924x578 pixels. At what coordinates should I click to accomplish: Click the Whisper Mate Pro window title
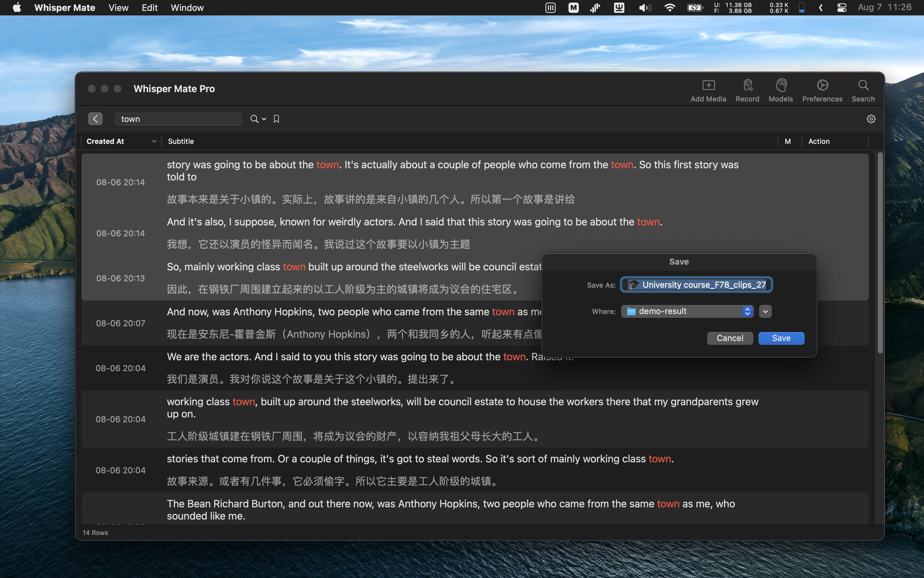tap(174, 89)
